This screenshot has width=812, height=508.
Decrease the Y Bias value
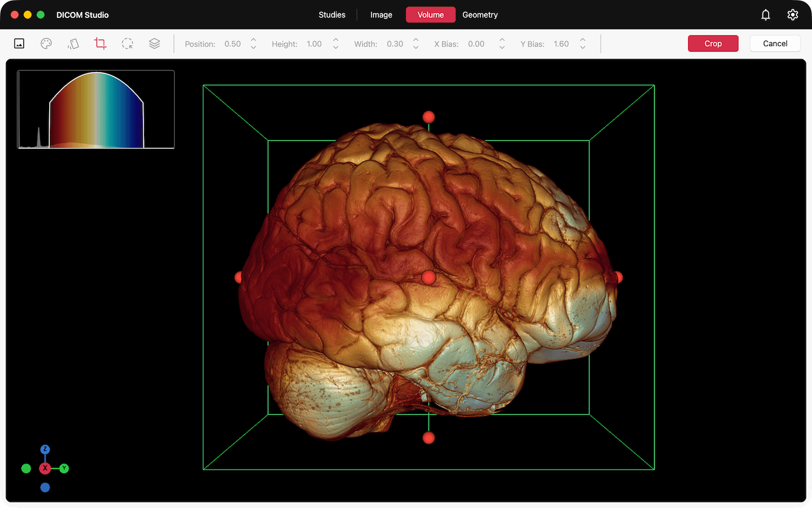pyautogui.click(x=582, y=48)
